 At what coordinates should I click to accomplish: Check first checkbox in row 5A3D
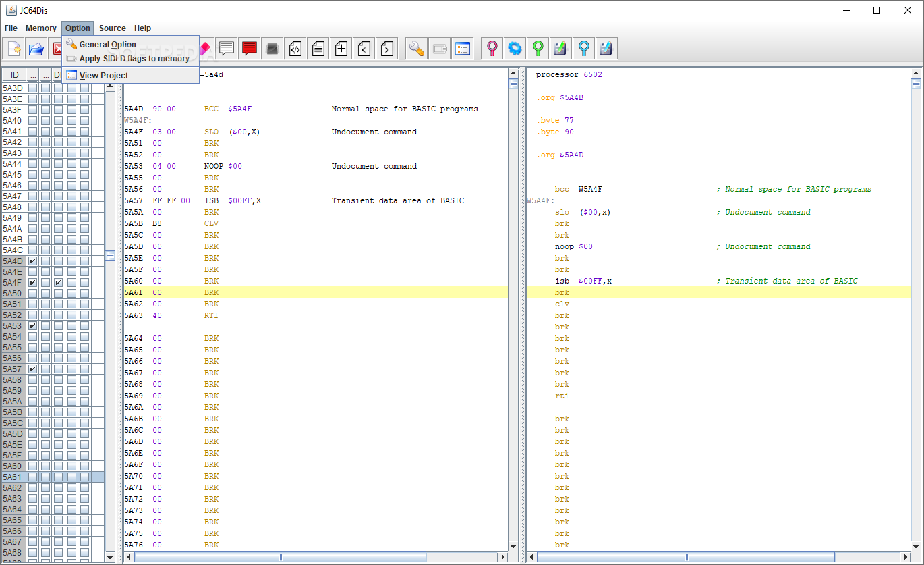32,88
